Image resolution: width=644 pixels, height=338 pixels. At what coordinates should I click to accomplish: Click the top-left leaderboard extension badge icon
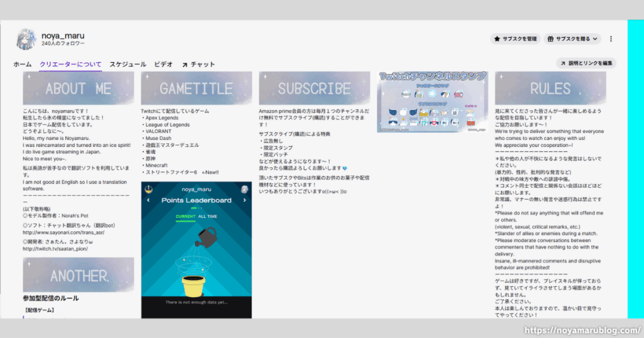(x=149, y=189)
